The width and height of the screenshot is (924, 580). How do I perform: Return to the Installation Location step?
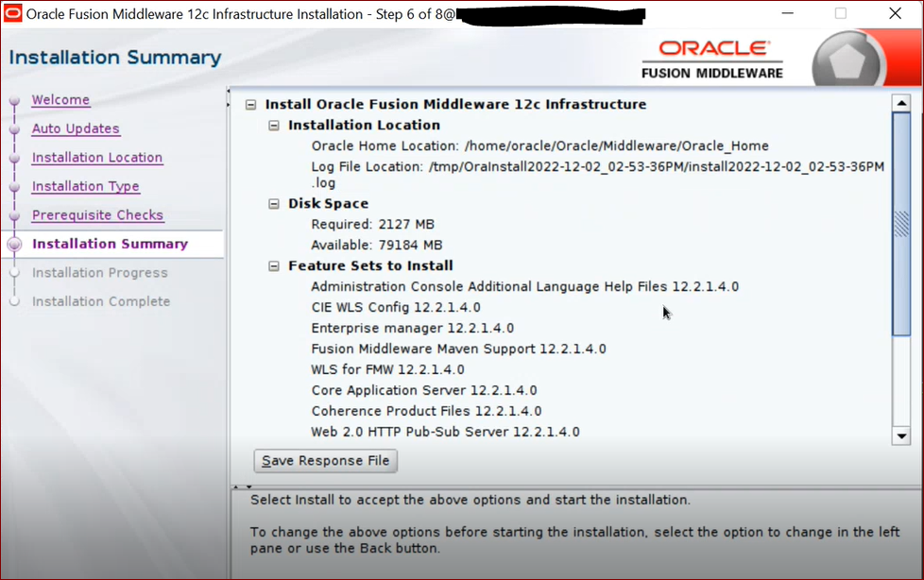tap(97, 158)
